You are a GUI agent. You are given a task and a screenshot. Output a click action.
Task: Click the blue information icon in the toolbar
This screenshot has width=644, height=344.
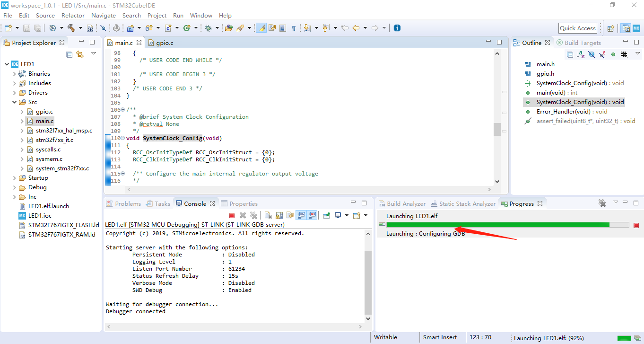pyautogui.click(x=397, y=28)
